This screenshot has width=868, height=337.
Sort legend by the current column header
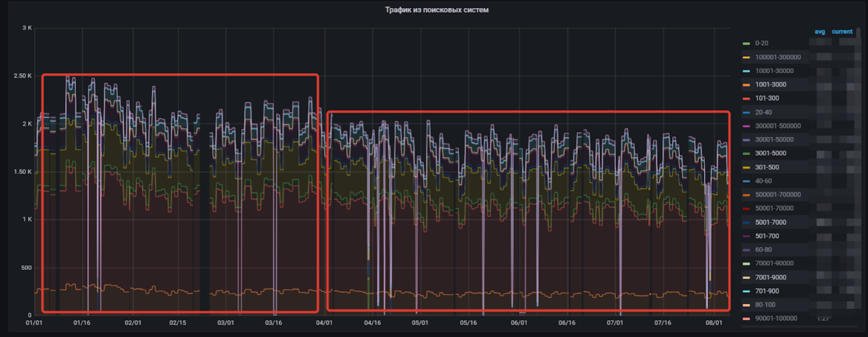pos(842,32)
